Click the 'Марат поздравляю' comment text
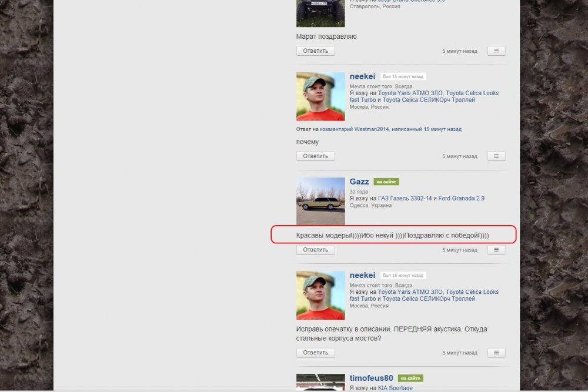Viewport: 588px width, 392px height. pyautogui.click(x=326, y=36)
